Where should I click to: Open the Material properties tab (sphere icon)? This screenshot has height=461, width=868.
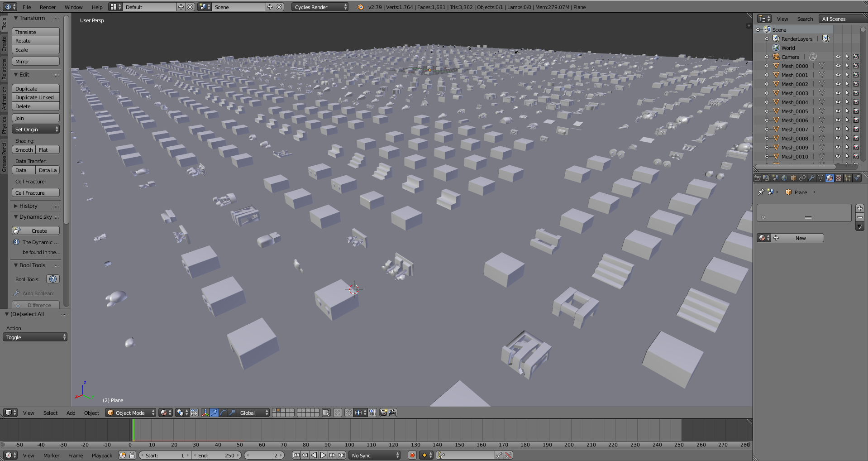tap(830, 178)
